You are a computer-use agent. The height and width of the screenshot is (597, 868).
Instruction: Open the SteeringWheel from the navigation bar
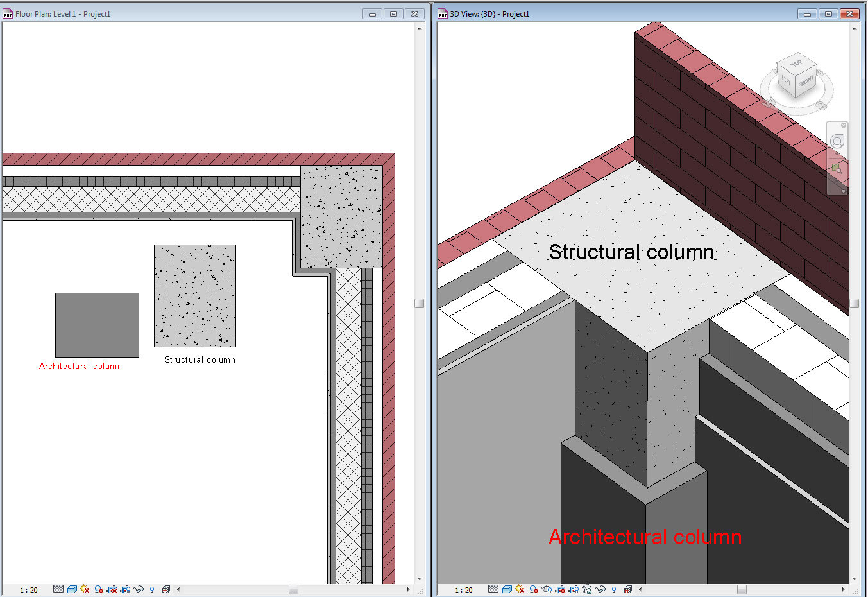837,141
